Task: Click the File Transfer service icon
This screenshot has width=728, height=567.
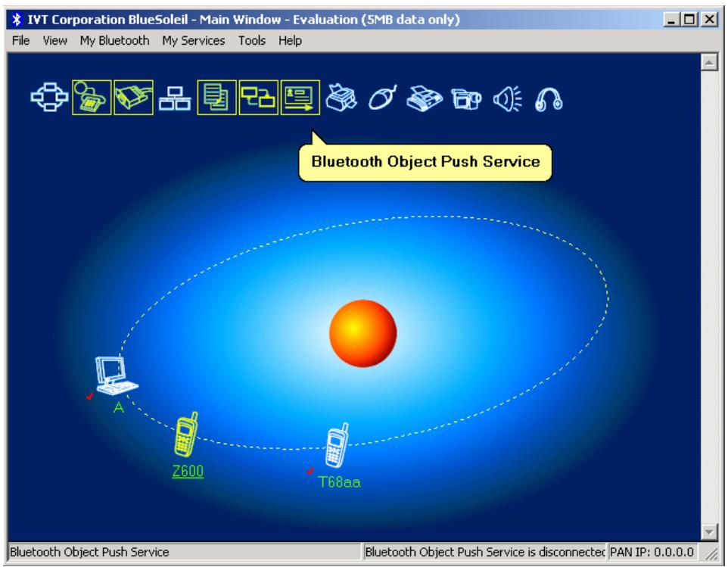Action: [x=217, y=98]
